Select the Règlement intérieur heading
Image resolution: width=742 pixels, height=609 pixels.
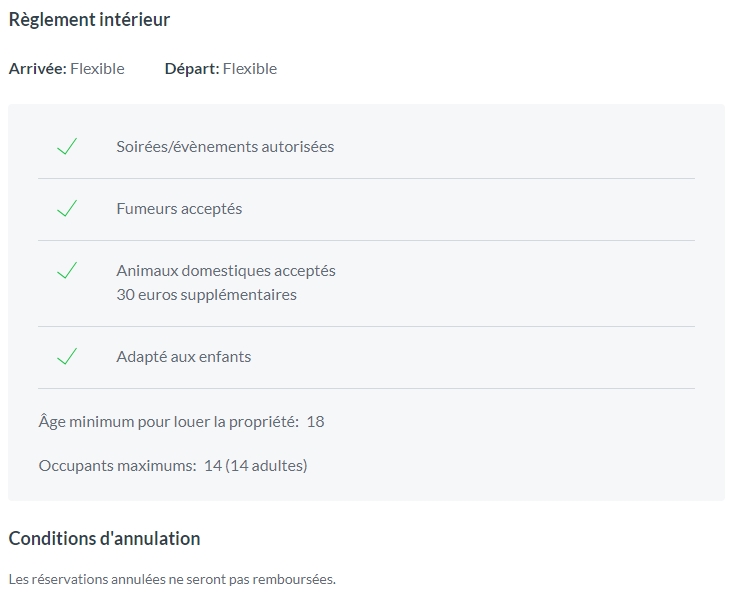89,20
